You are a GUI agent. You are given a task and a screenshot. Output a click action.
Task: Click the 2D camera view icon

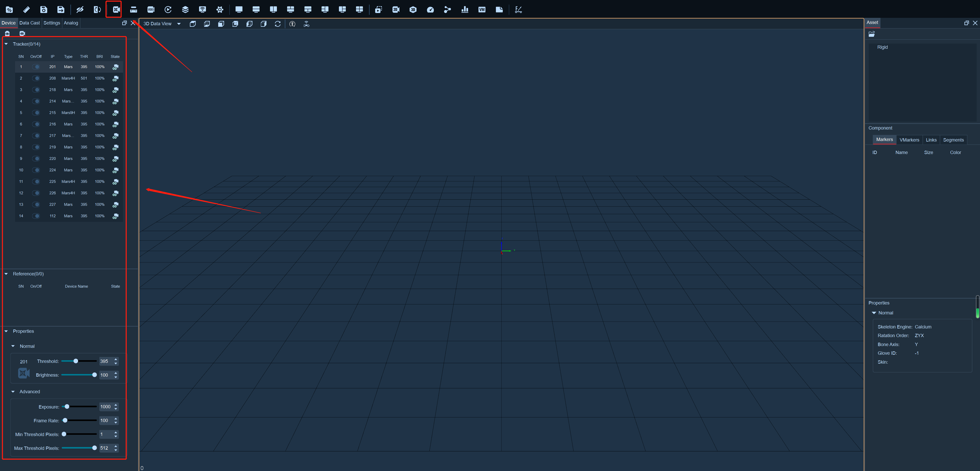[x=396, y=9]
